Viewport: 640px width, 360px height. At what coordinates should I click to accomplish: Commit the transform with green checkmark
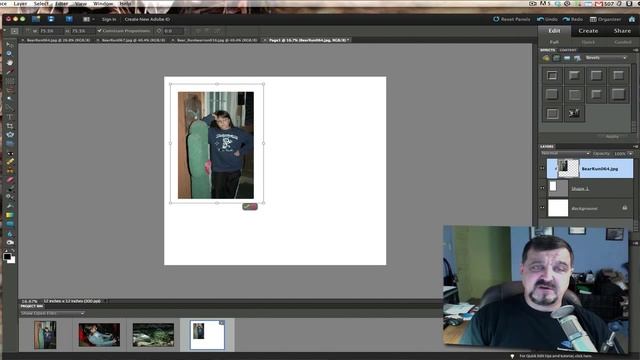[246, 207]
